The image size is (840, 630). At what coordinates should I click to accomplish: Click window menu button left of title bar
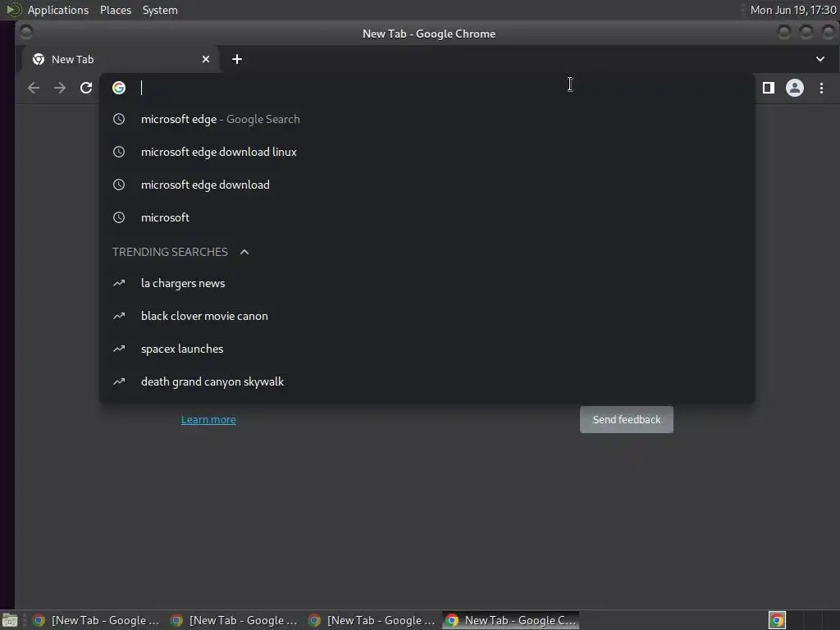(25, 33)
